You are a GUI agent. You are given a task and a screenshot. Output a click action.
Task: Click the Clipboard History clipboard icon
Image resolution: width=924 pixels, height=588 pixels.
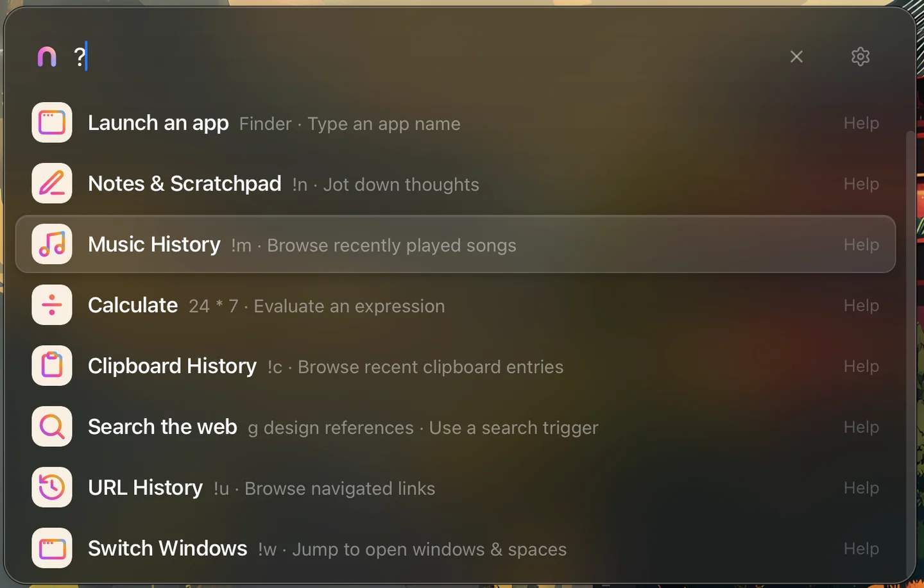pos(52,365)
